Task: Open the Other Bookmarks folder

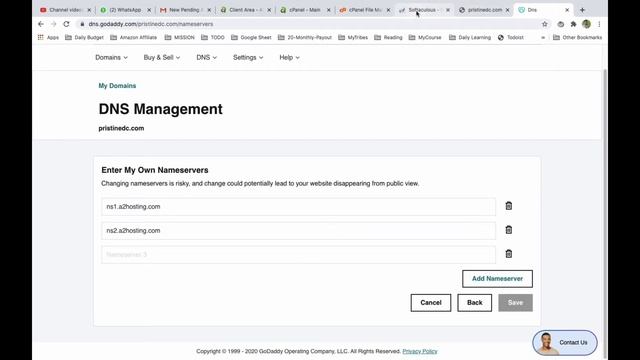Action: tap(578, 37)
